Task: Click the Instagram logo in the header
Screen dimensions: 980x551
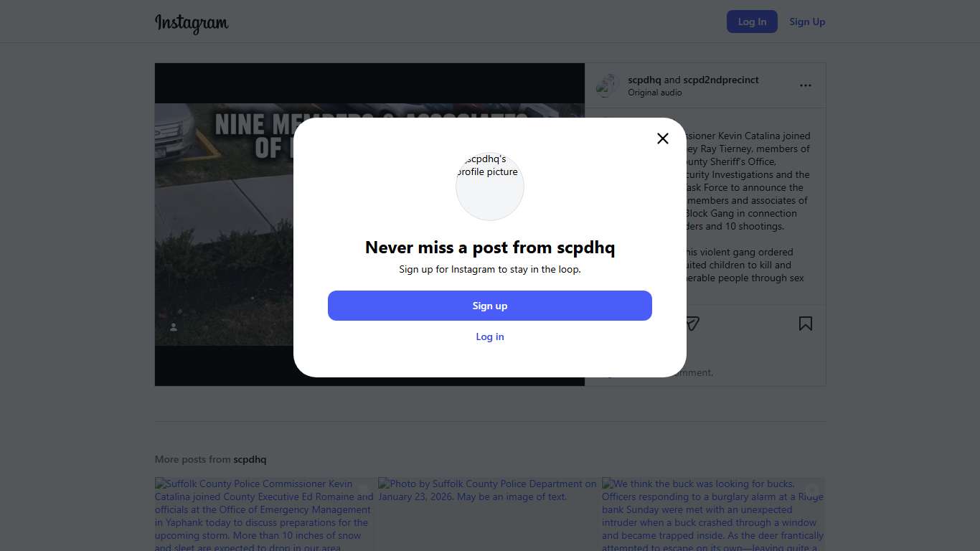Action: tap(192, 23)
